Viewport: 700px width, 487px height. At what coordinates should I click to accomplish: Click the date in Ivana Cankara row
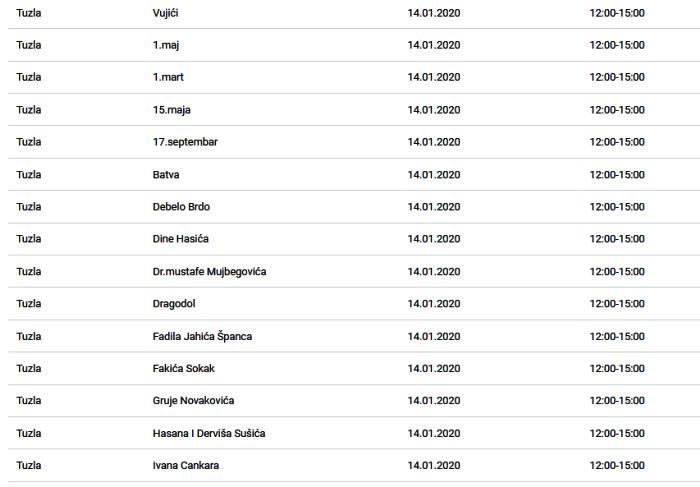coord(434,465)
